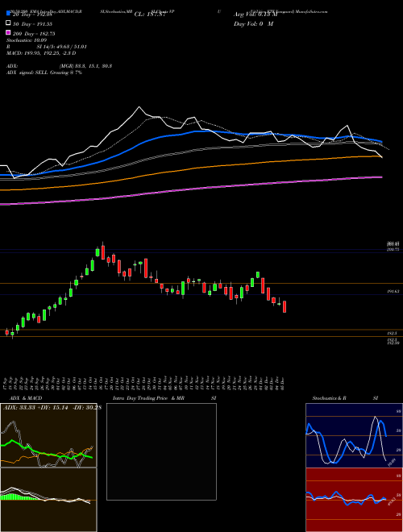Click the white 50 Day legend swatch
The image size is (403, 532).
coord(9,23)
